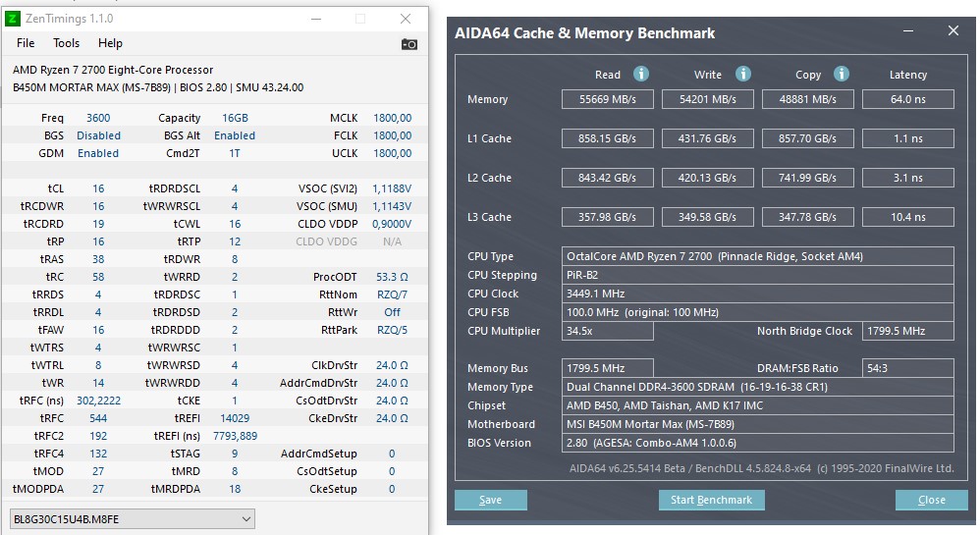Click the DRAM:FSB Ratio field 54:3

(x=908, y=369)
